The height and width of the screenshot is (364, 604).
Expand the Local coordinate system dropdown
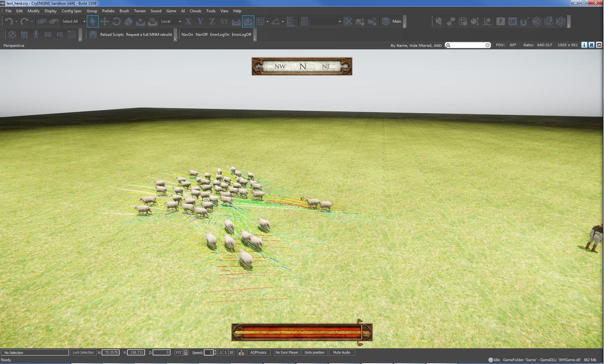(180, 22)
